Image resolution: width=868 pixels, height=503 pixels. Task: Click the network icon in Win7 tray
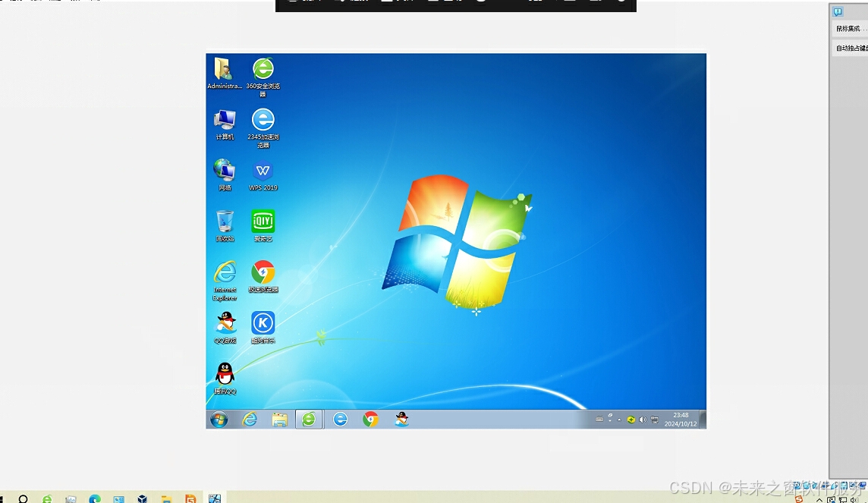tap(654, 420)
